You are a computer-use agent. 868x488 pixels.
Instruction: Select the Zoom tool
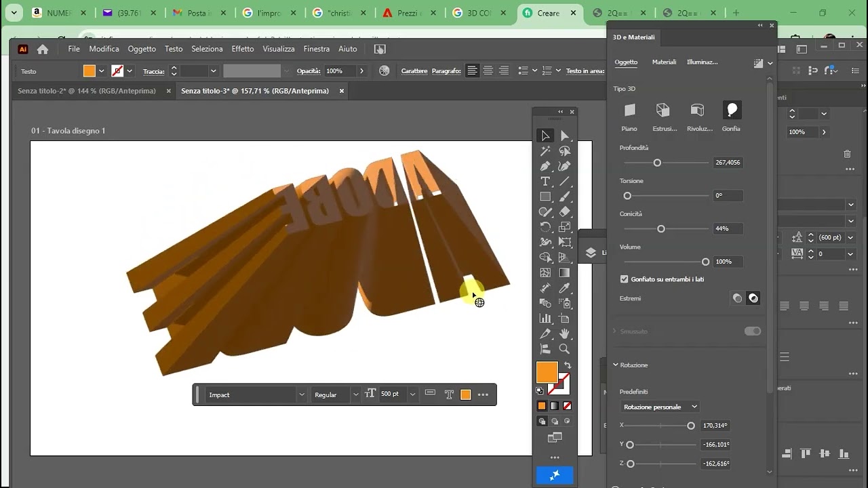564,349
